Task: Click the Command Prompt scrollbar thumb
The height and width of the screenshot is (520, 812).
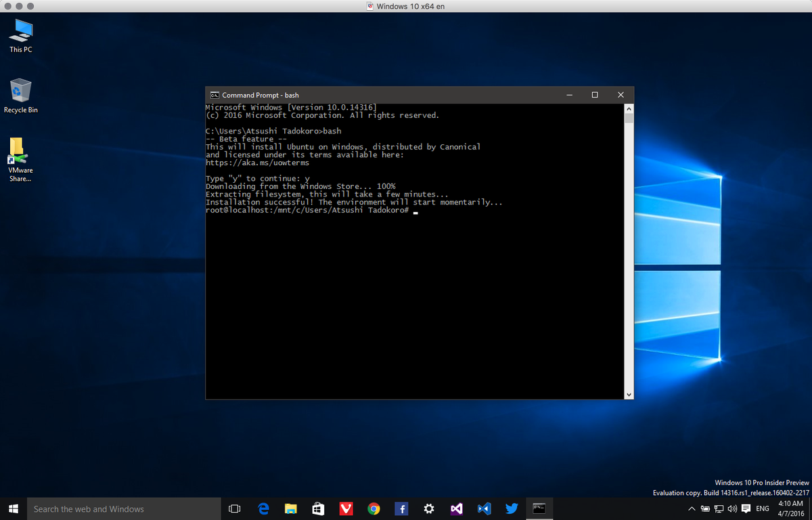Action: [629, 118]
